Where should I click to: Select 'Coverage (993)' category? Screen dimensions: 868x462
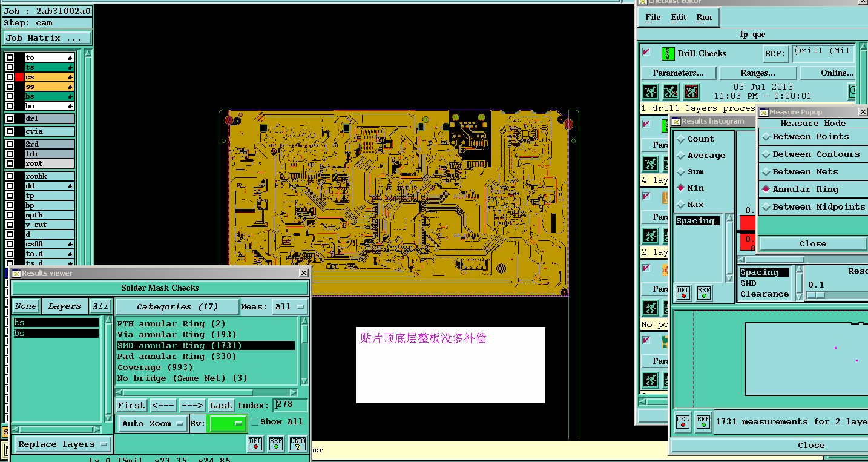pos(206,367)
